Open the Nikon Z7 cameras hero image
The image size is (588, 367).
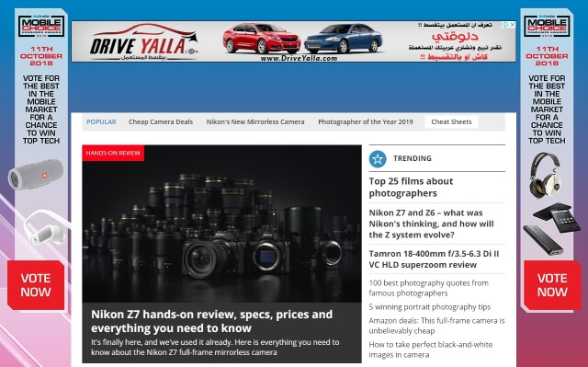point(221,224)
